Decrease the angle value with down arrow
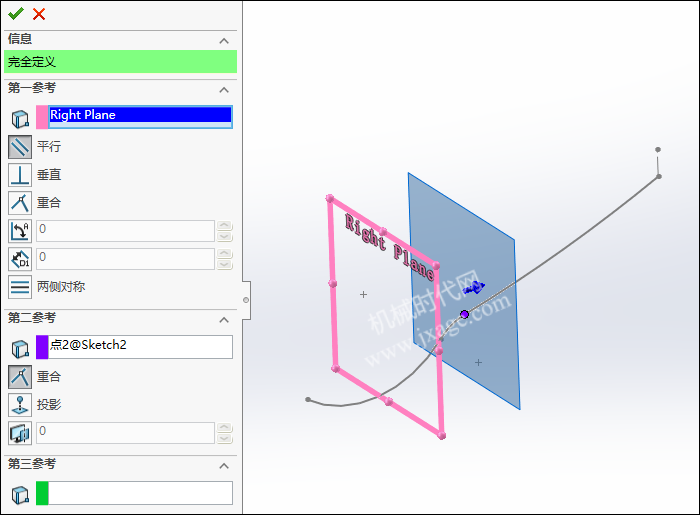Image resolution: width=700 pixels, height=515 pixels. click(225, 237)
